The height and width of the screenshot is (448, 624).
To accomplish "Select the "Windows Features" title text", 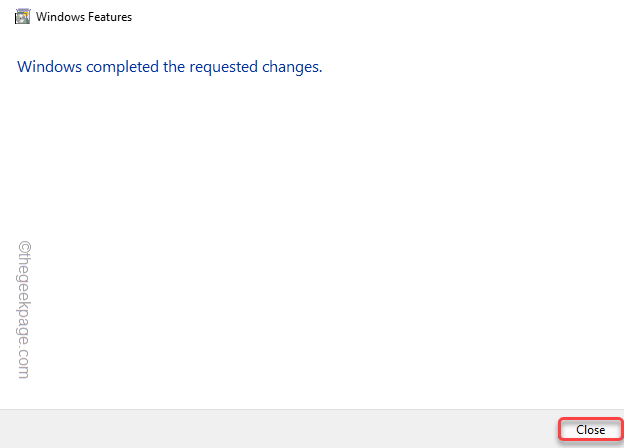I will 84,17.
